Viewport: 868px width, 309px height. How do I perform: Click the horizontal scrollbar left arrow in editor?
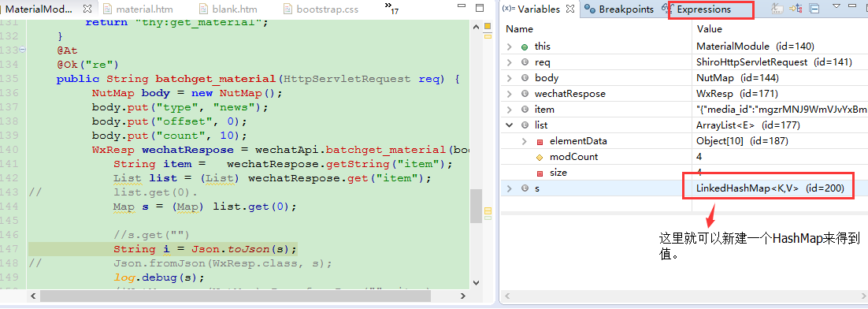pyautogui.click(x=34, y=296)
